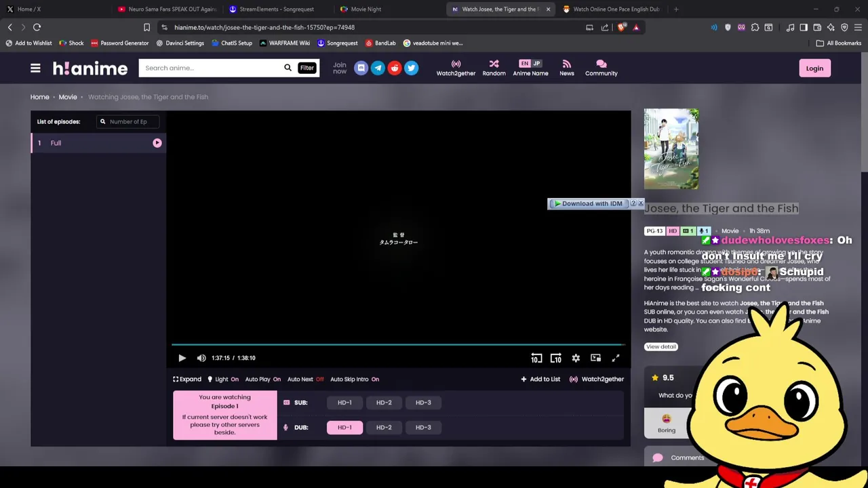Click the share icon in the address bar
Screen dimensions: 868x488
pos(605,27)
